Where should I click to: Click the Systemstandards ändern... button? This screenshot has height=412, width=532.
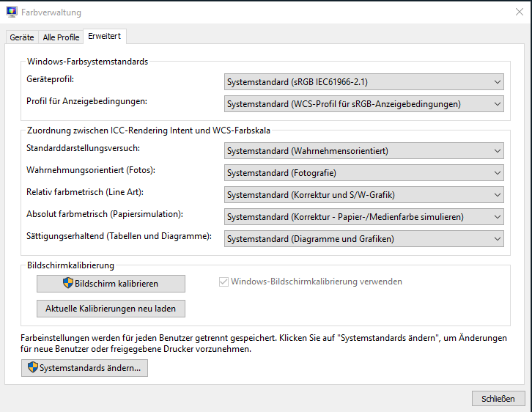[x=84, y=368]
